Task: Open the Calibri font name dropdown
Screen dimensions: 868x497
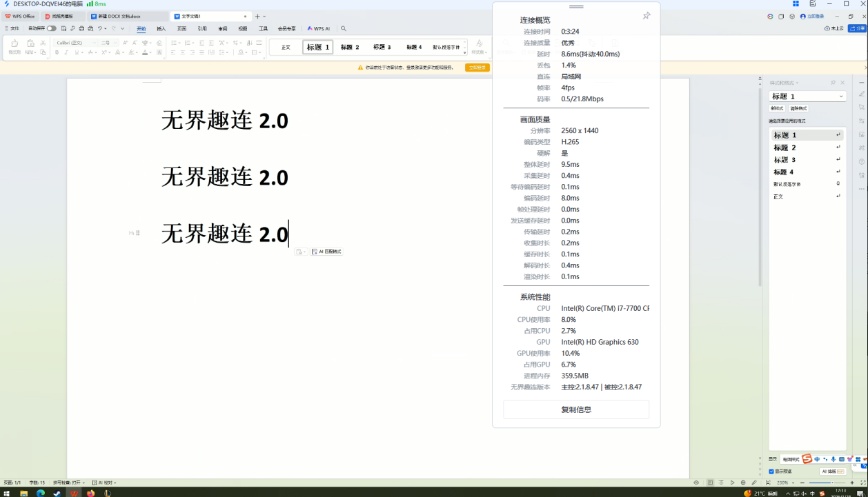Action: (x=95, y=43)
